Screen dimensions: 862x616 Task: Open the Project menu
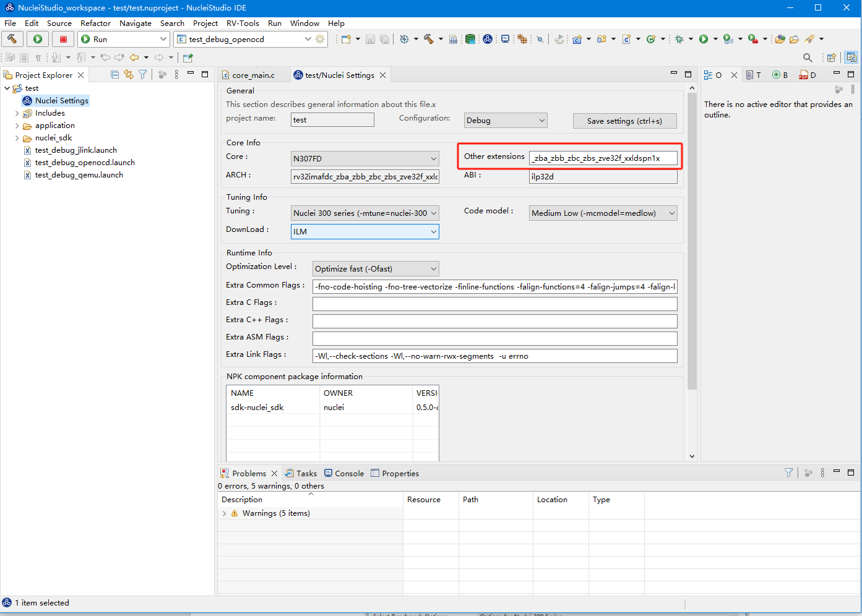coord(205,23)
